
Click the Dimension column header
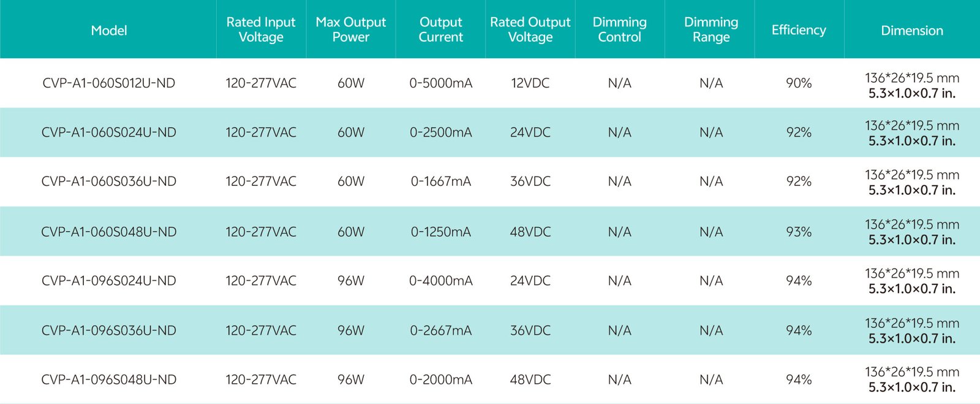pos(911,30)
